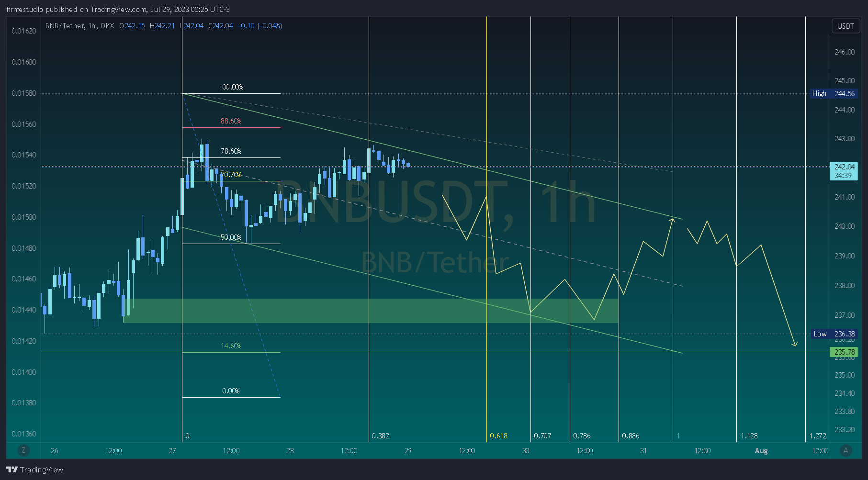Open the USDT currency selector
This screenshot has height=480, width=868.
(845, 26)
